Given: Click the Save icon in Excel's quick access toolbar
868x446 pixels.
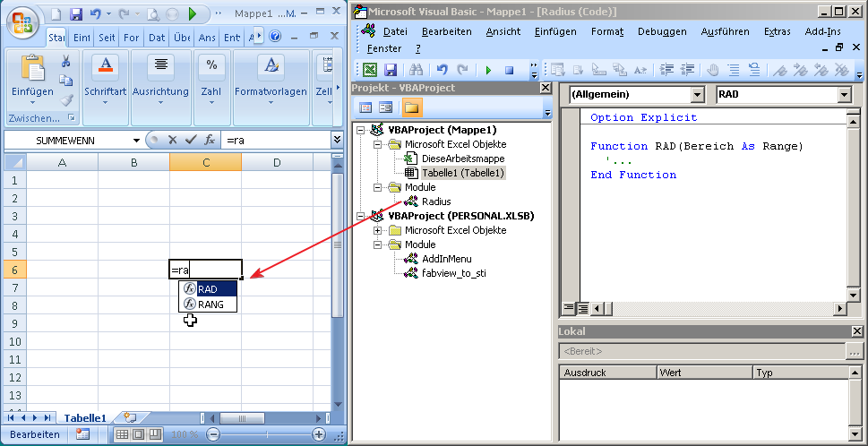Looking at the screenshot, I should 76,13.
